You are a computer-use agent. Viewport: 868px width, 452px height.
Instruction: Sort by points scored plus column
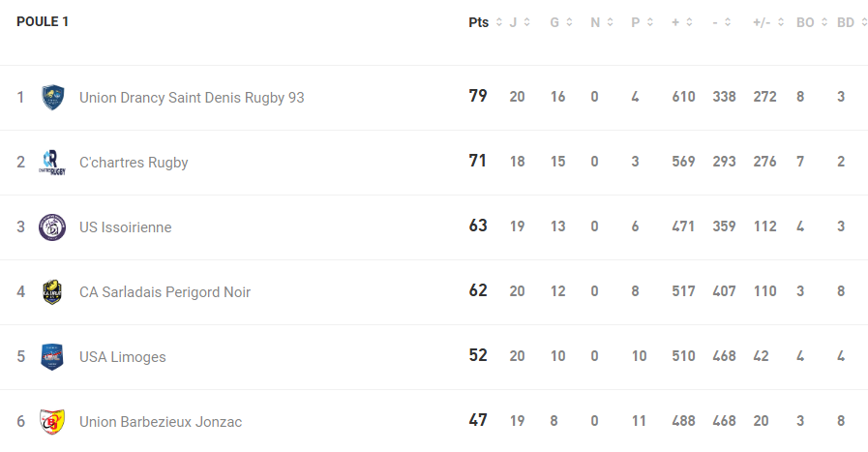pyautogui.click(x=681, y=22)
